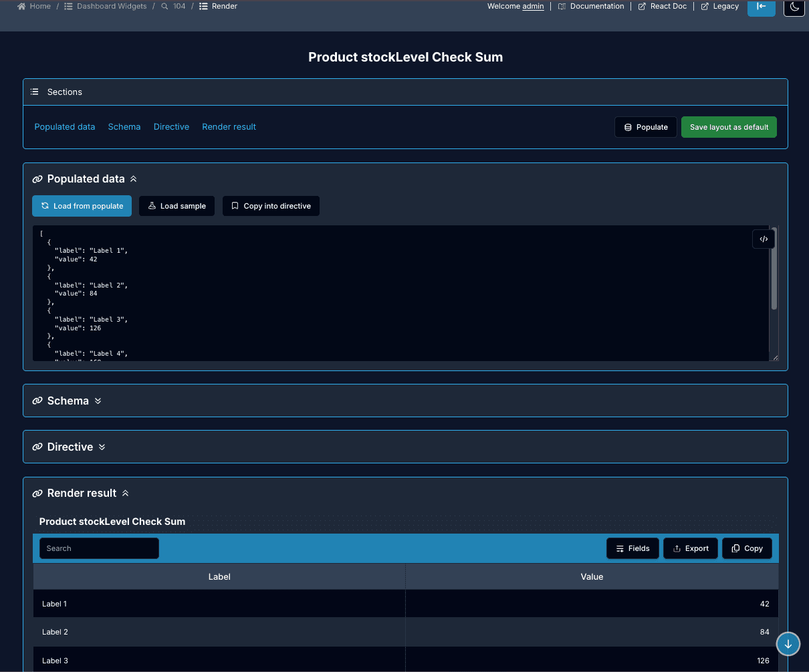Open the Legacy link
The height and width of the screenshot is (672, 809).
click(726, 6)
